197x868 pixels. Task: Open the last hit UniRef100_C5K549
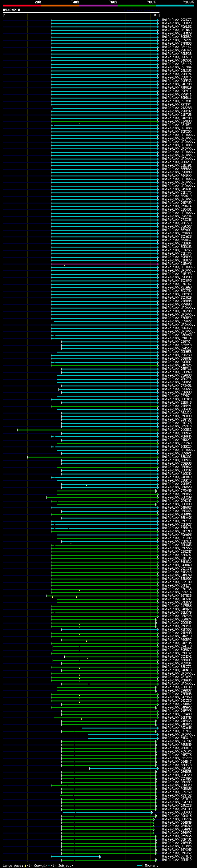click(x=176, y=860)
